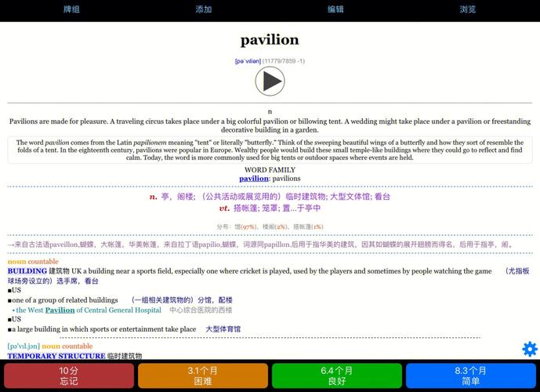
Task: Open the 牌组 decks tab
Action: tap(71, 9)
